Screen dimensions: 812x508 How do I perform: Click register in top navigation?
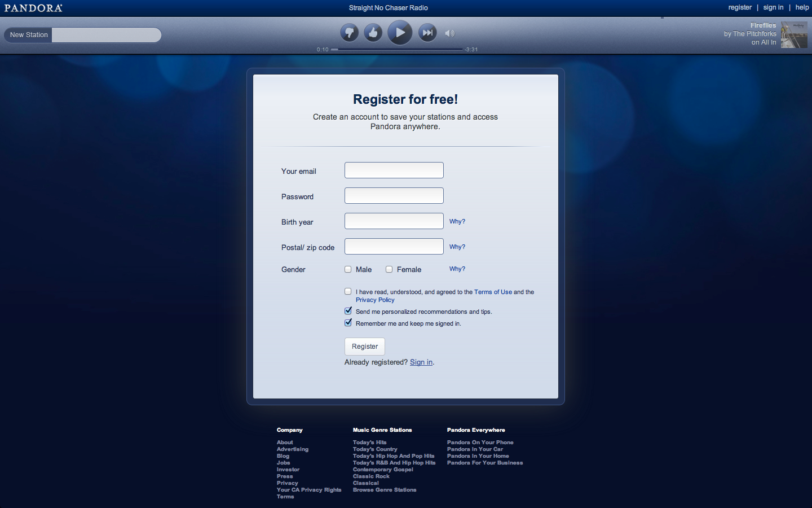click(740, 7)
